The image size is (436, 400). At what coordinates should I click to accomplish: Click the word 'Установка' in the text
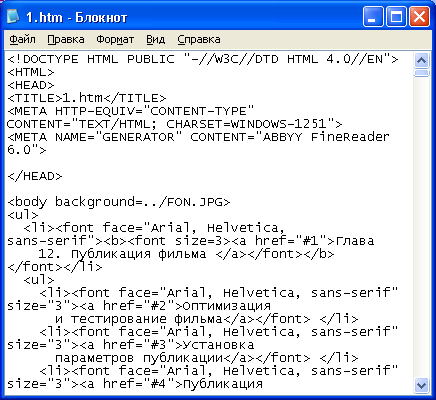tap(219, 345)
